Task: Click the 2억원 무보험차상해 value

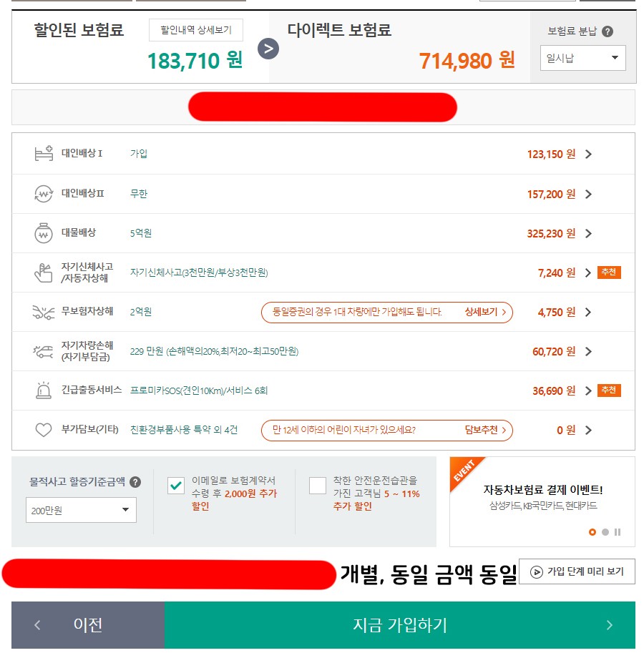Action: click(141, 312)
